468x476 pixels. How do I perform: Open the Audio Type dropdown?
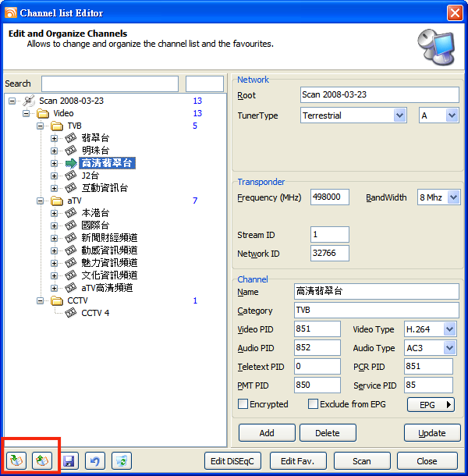pos(449,348)
